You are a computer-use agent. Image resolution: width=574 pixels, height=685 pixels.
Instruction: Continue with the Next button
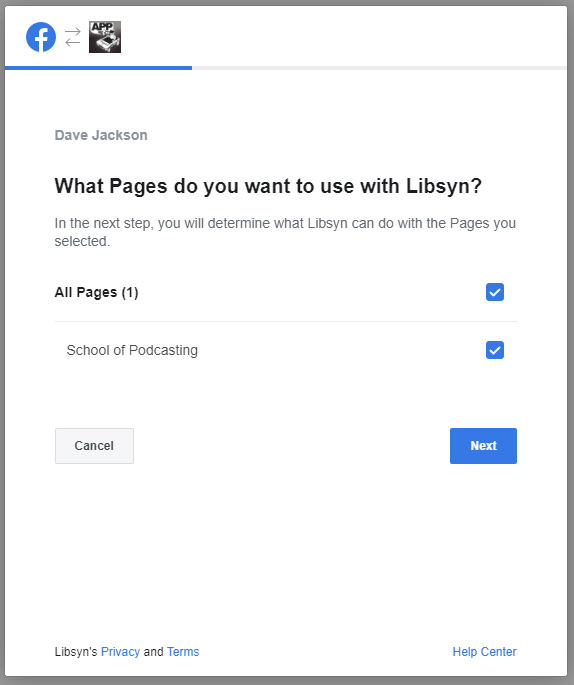(483, 446)
